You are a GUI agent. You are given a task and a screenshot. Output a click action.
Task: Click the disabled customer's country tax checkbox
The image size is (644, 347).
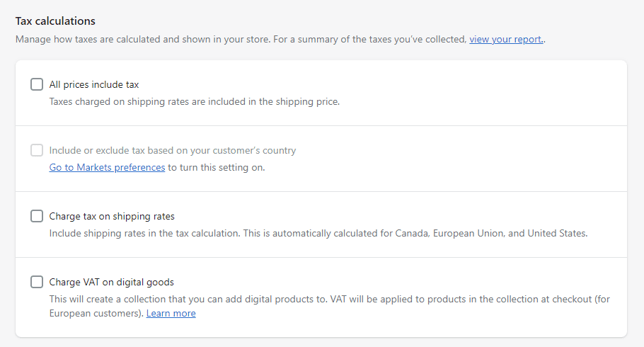point(37,150)
